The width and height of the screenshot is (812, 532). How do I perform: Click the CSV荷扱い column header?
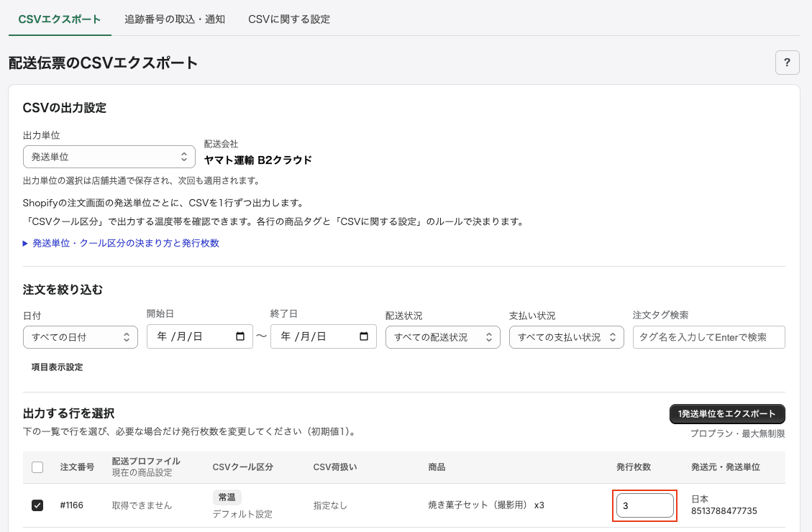(x=335, y=467)
